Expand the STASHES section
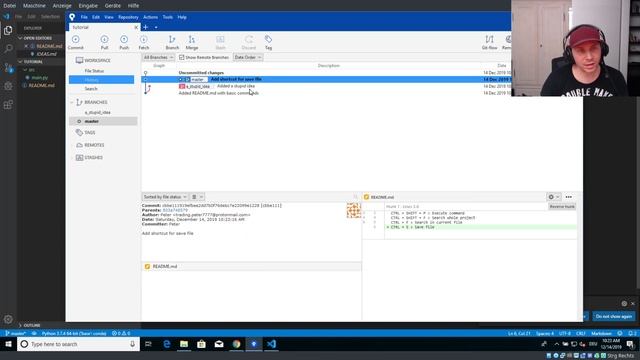The image size is (640, 360). 72,158
